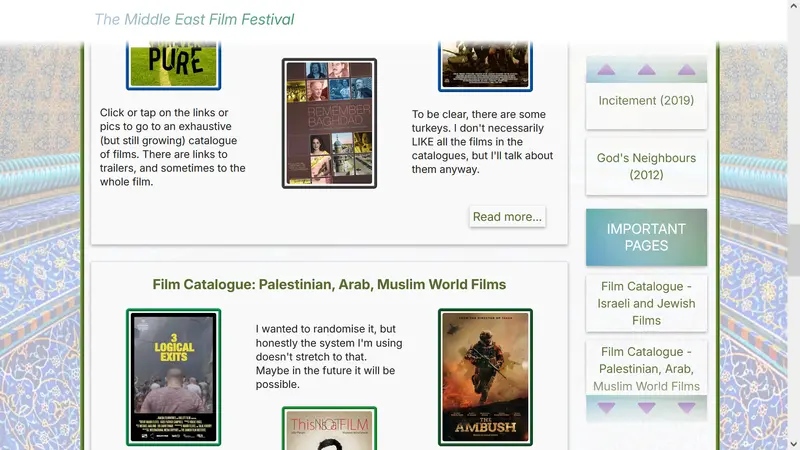
Task: Open the 3 Logical Exits poster
Action: tap(173, 377)
